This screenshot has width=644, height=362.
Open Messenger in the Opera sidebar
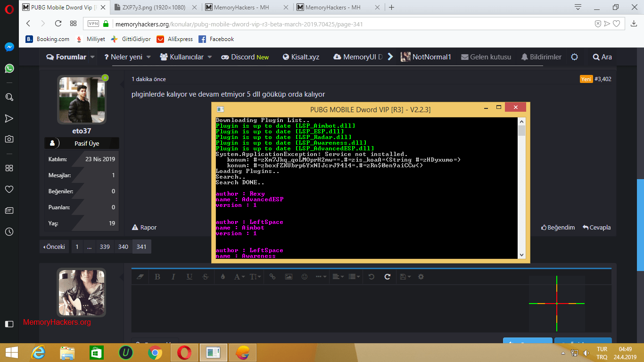9,47
